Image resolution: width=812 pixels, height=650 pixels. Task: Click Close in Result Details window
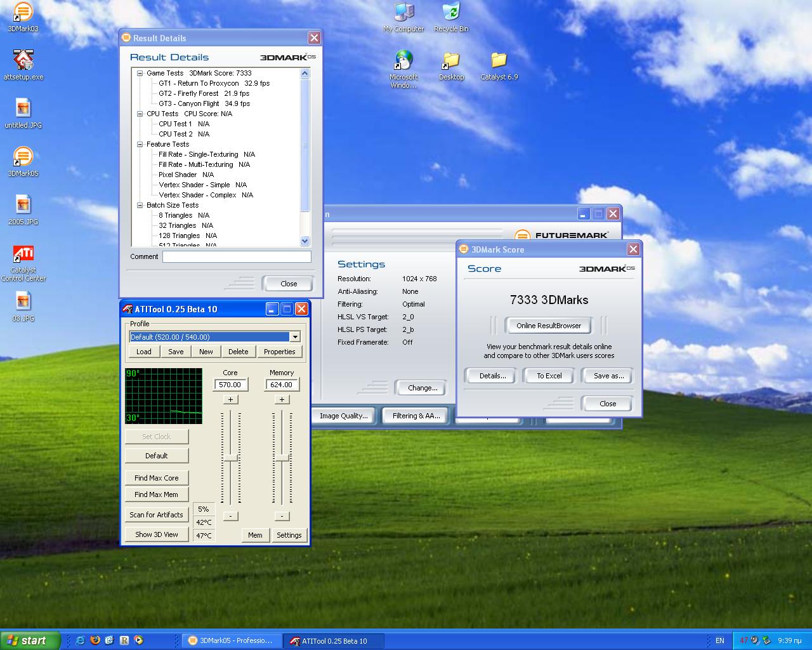click(x=288, y=284)
